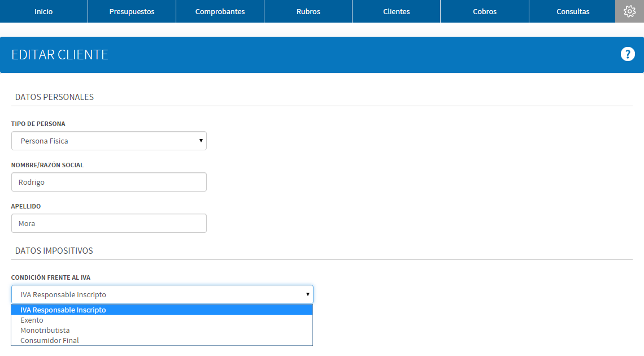
Task: Open the Clientes menu item
Action: click(x=397, y=11)
